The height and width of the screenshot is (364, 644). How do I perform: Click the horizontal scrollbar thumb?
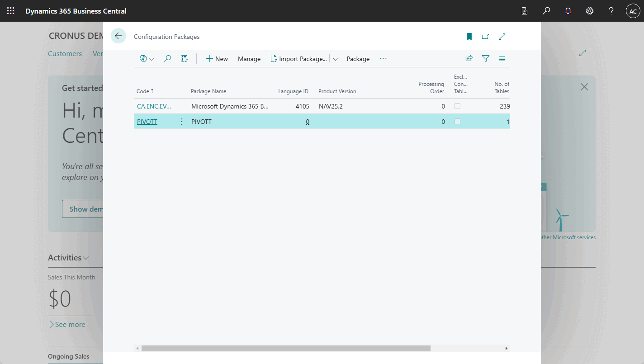coord(286,348)
